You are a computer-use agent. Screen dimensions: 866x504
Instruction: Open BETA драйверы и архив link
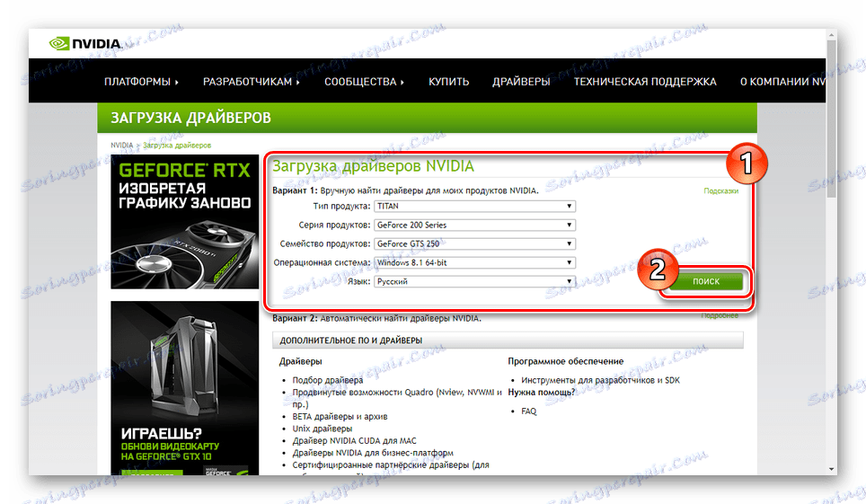[340, 417]
